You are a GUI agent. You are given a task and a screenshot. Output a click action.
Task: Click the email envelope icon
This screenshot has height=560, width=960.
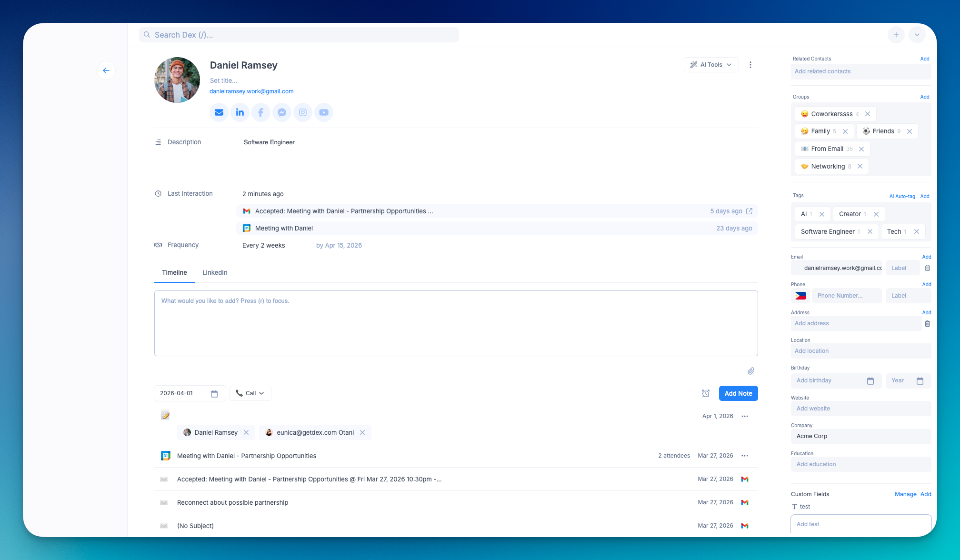click(x=219, y=112)
